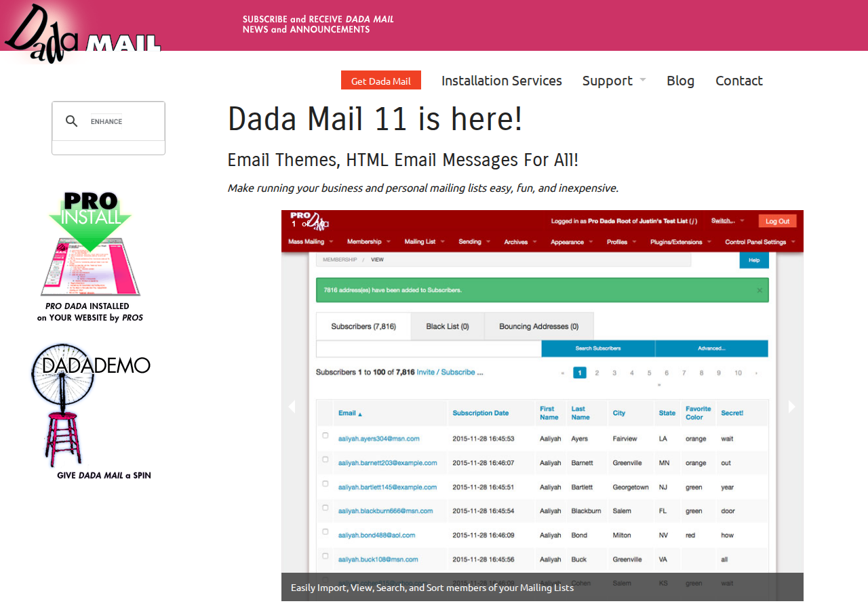Open the Switch... dropdown in the slide

pyautogui.click(x=727, y=221)
